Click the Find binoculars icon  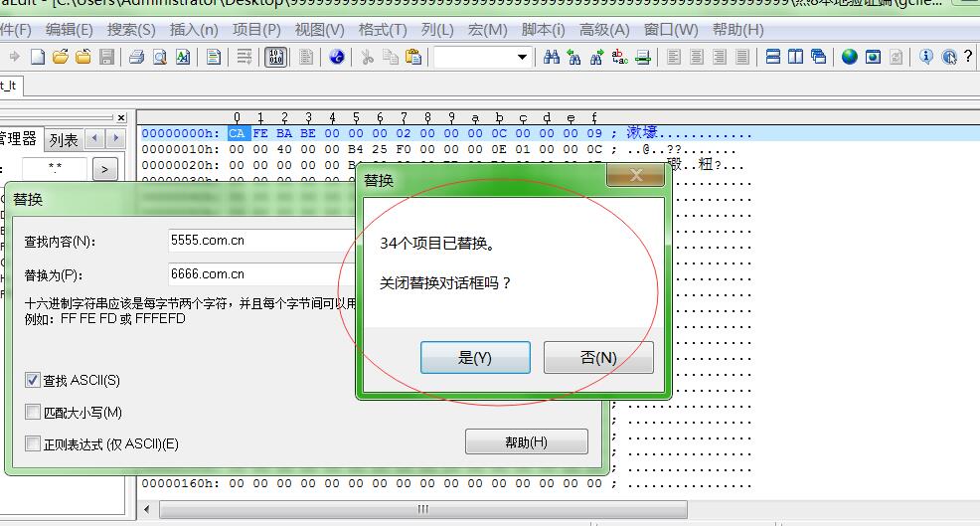click(x=552, y=58)
